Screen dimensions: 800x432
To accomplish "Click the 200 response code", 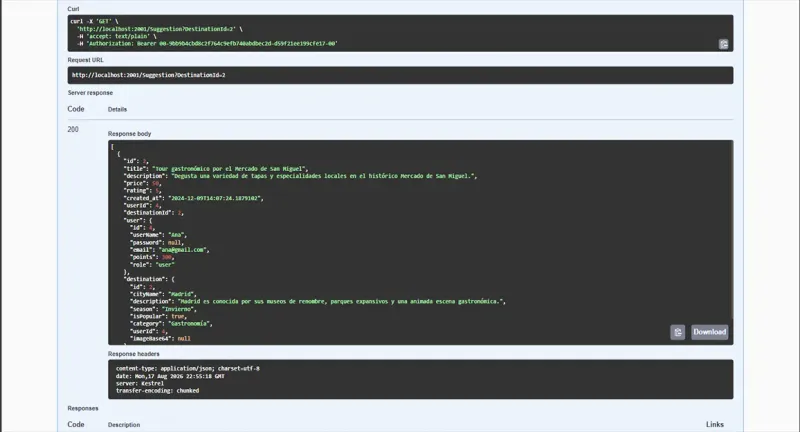I will click(73, 130).
